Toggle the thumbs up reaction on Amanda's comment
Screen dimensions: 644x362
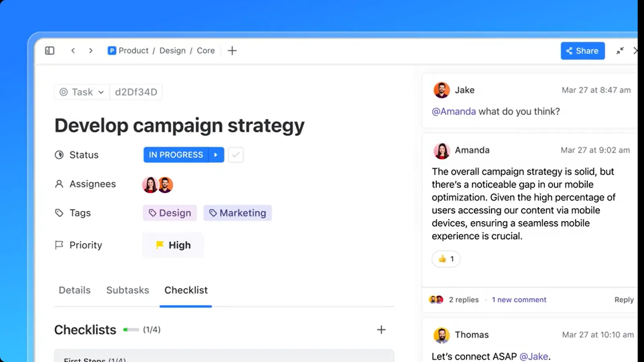446,259
